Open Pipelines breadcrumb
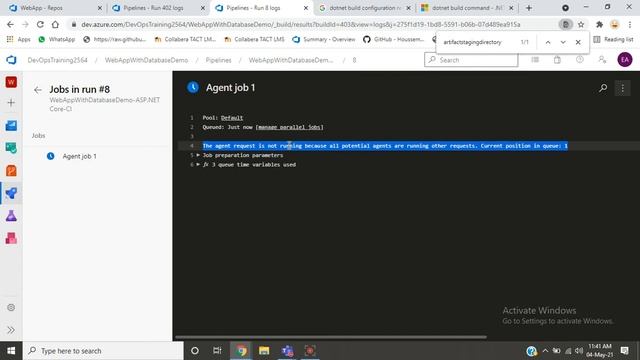Viewport: 640px width, 360px height. [x=218, y=60]
